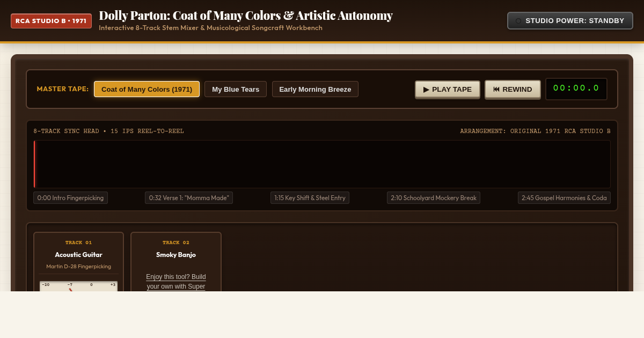Click the 00:00.0 tape counter display

pos(576,89)
